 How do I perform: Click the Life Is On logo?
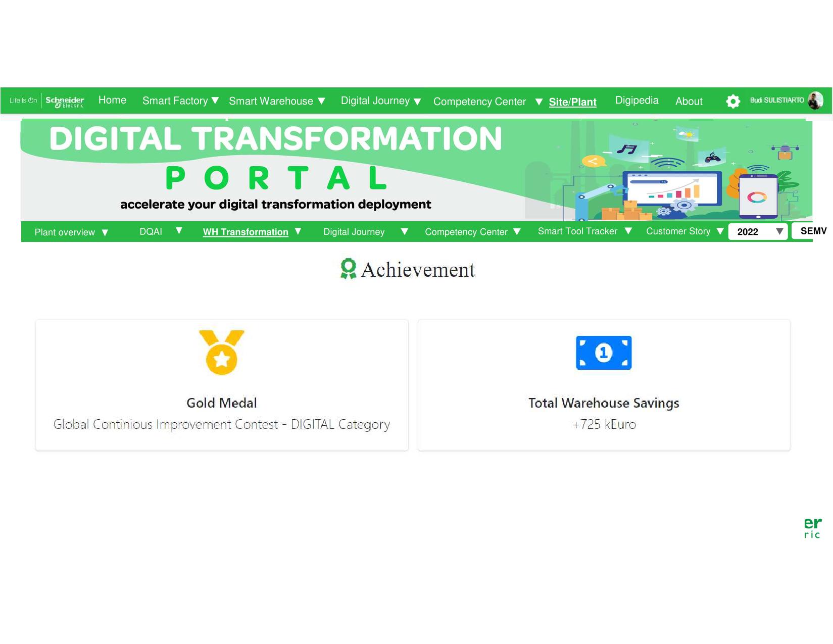coord(23,101)
